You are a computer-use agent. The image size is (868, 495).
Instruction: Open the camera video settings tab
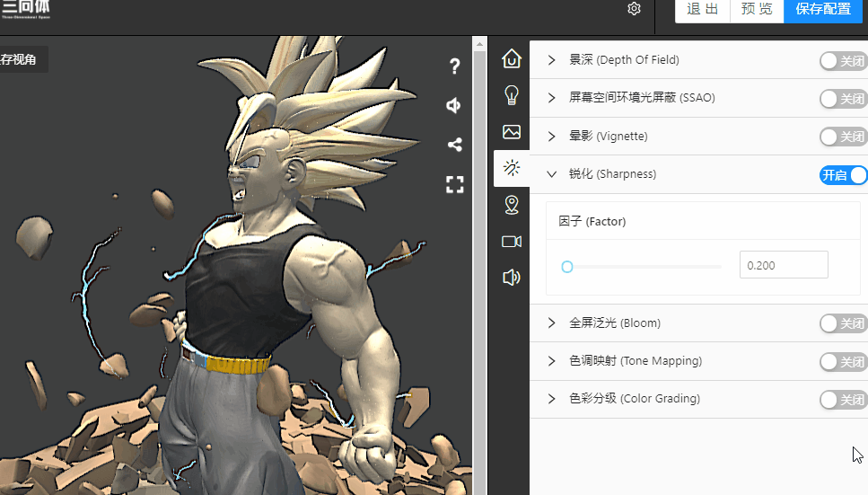click(512, 242)
